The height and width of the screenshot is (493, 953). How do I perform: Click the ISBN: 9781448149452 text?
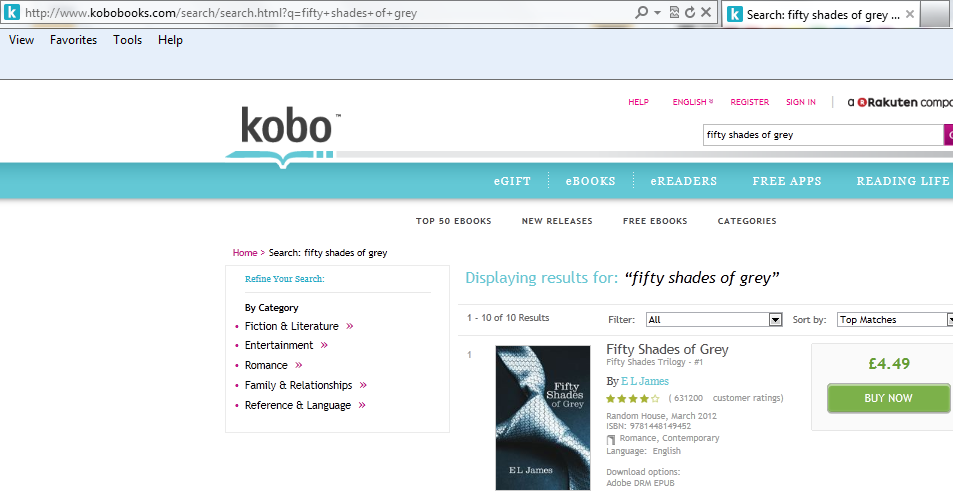point(649,426)
